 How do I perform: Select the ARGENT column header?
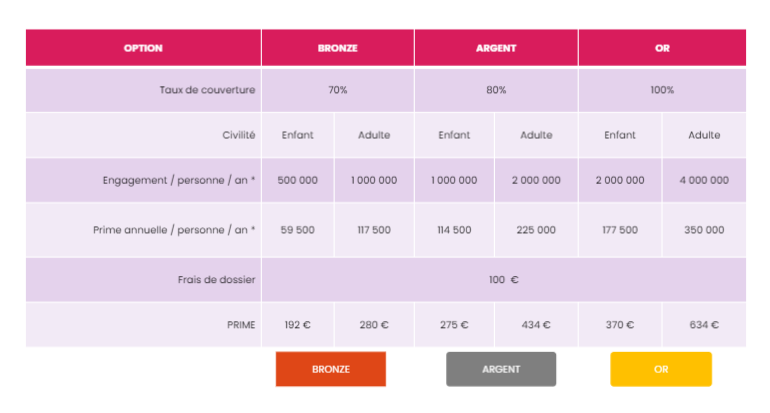[x=496, y=48]
